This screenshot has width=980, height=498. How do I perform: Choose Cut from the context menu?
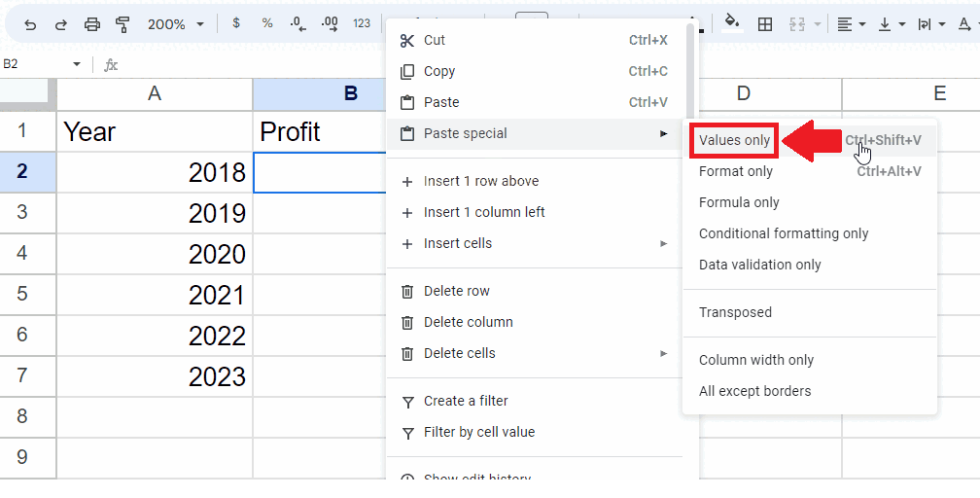(535, 40)
